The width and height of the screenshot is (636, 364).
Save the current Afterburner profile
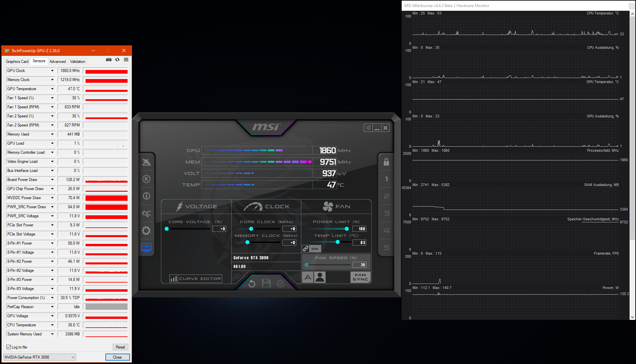pyautogui.click(x=266, y=284)
